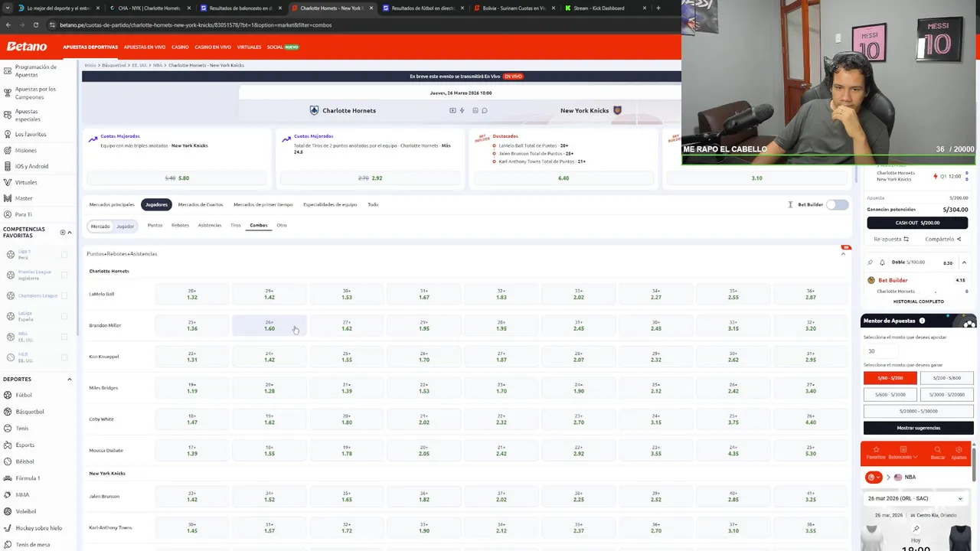
Task: Add a favorite competition with plus icon
Action: 63,232
